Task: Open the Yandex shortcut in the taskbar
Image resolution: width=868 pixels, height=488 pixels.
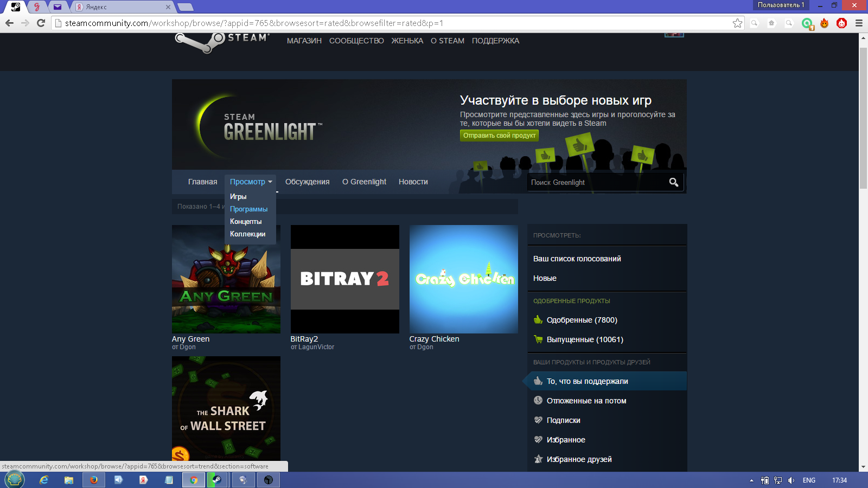Action: pos(144,480)
